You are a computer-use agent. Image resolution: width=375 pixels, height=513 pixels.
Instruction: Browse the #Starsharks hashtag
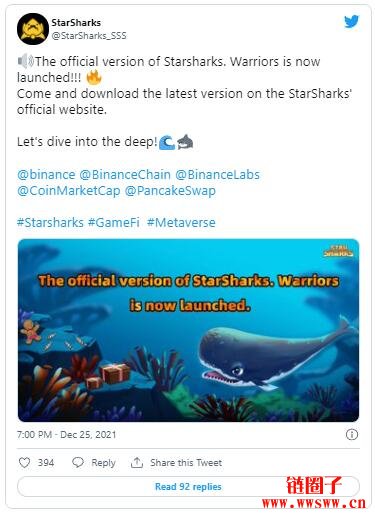click(x=50, y=222)
